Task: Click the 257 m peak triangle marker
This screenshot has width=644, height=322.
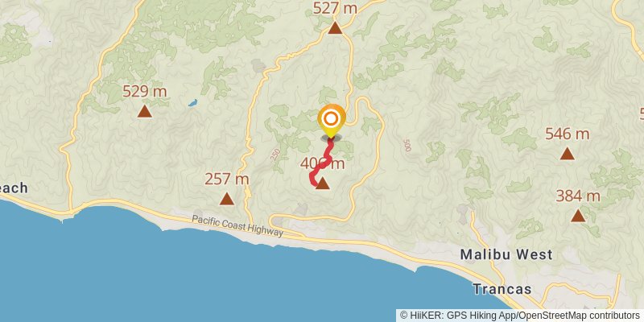Action: pyautogui.click(x=227, y=199)
